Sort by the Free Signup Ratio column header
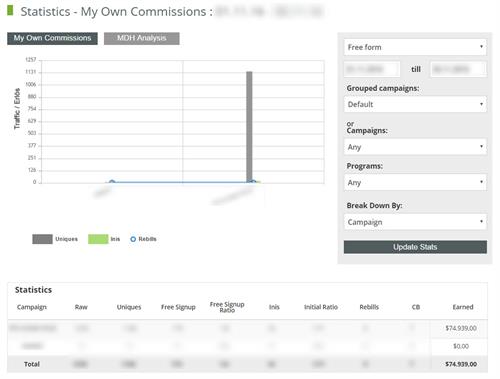This screenshot has width=500, height=379. pyautogui.click(x=227, y=307)
